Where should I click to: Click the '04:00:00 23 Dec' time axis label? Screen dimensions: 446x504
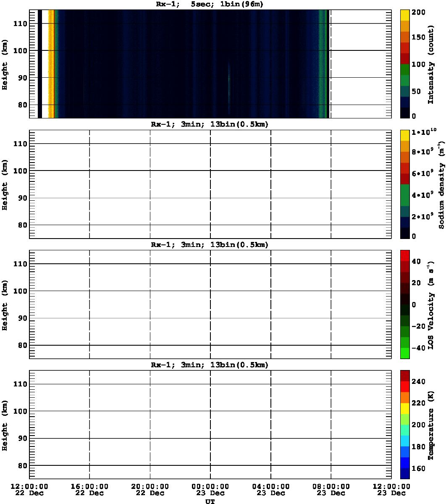[x=271, y=489]
